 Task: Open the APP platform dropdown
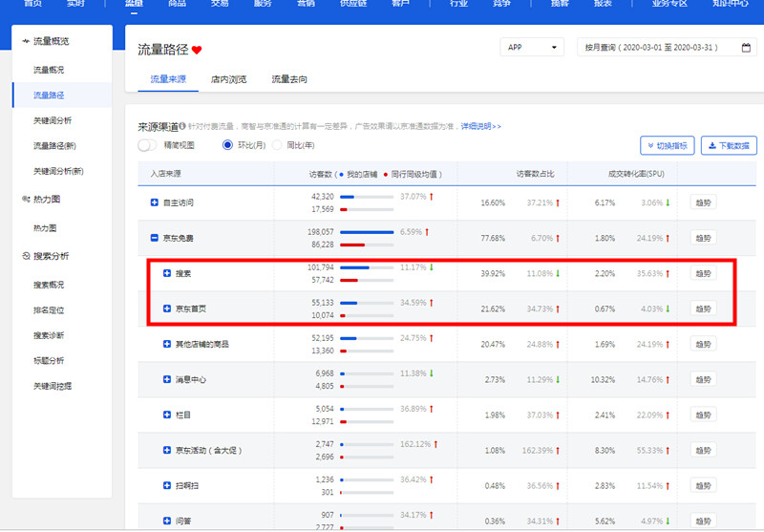pos(532,48)
